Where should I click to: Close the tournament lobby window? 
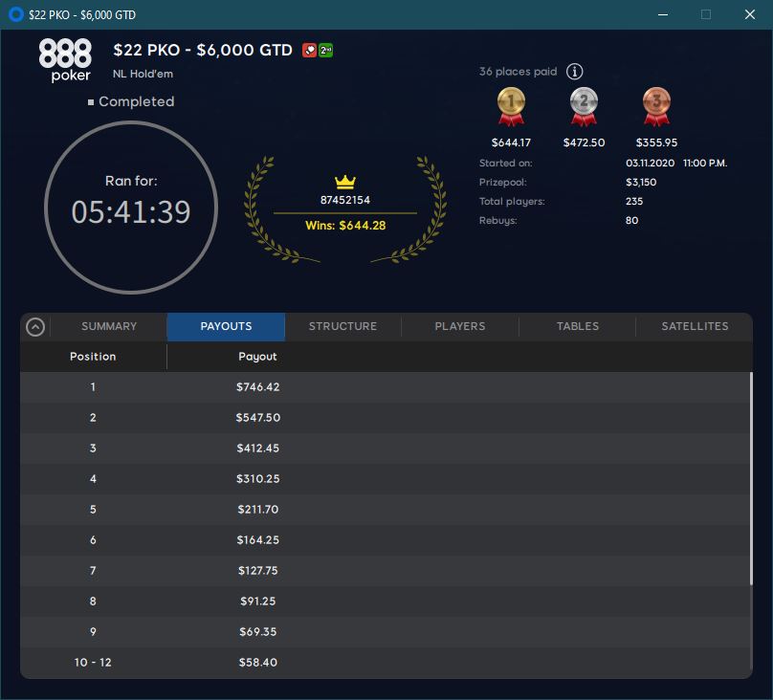pyautogui.click(x=750, y=14)
